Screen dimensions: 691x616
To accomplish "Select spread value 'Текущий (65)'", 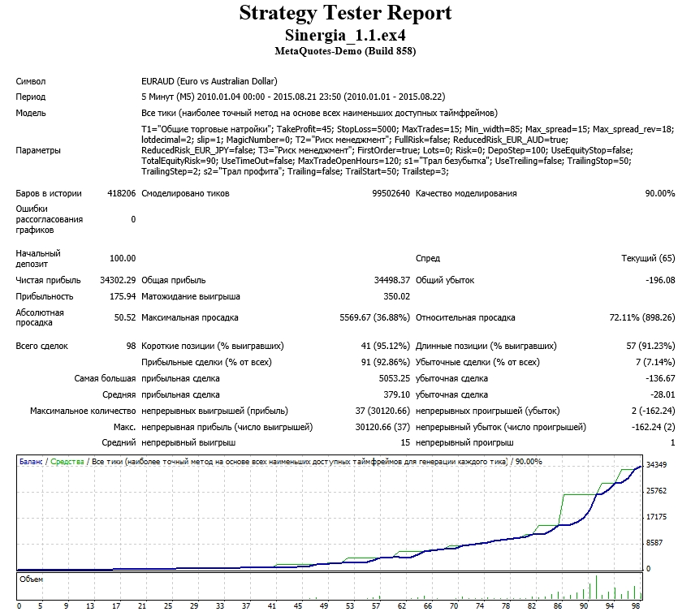I will (x=648, y=258).
